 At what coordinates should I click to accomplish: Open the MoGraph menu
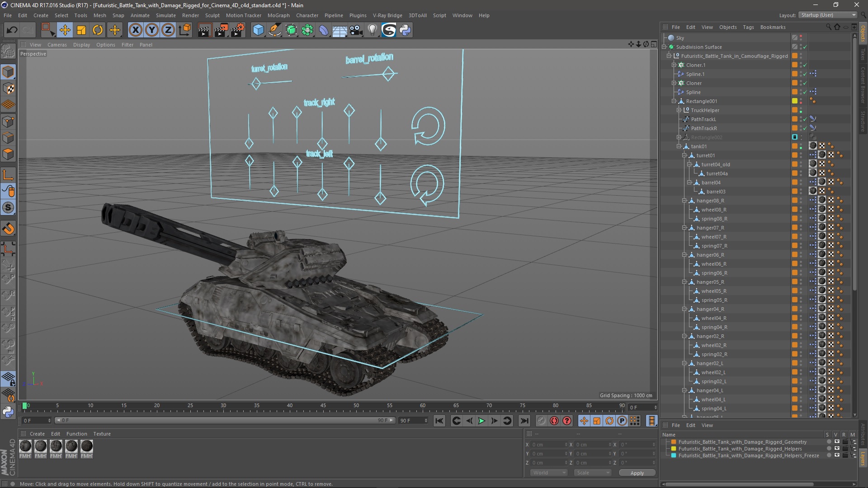tap(278, 15)
